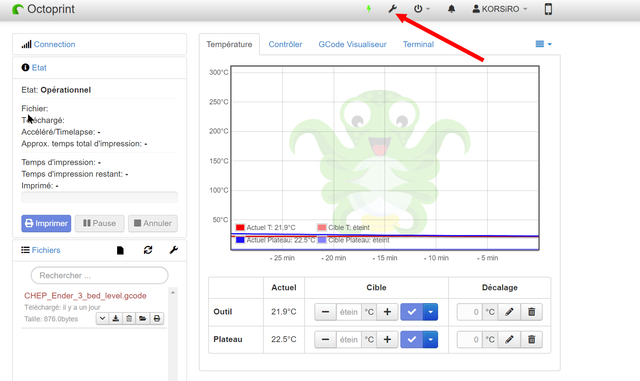Click Plateau offset value field
The width and height of the screenshot is (640, 381).
(x=470, y=339)
